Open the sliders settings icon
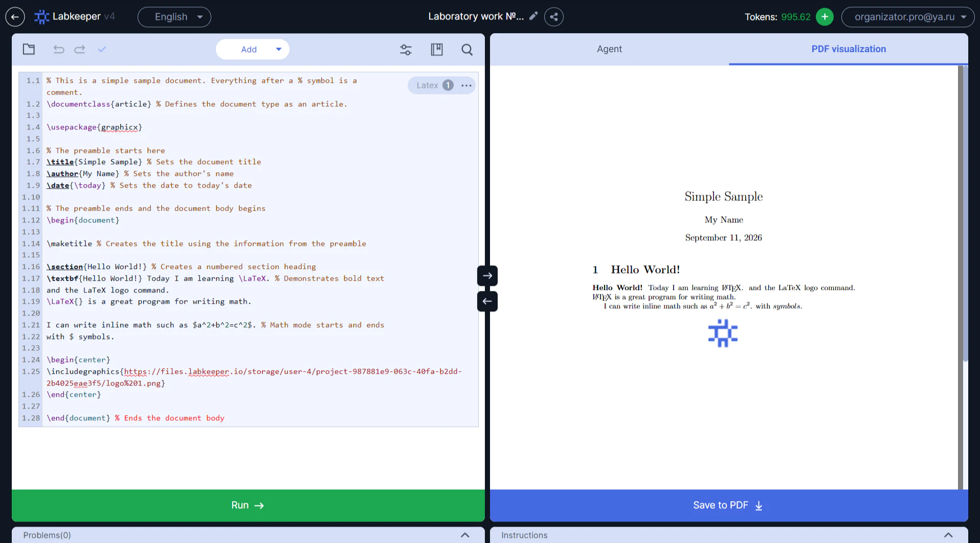Image resolution: width=980 pixels, height=543 pixels. coord(406,50)
